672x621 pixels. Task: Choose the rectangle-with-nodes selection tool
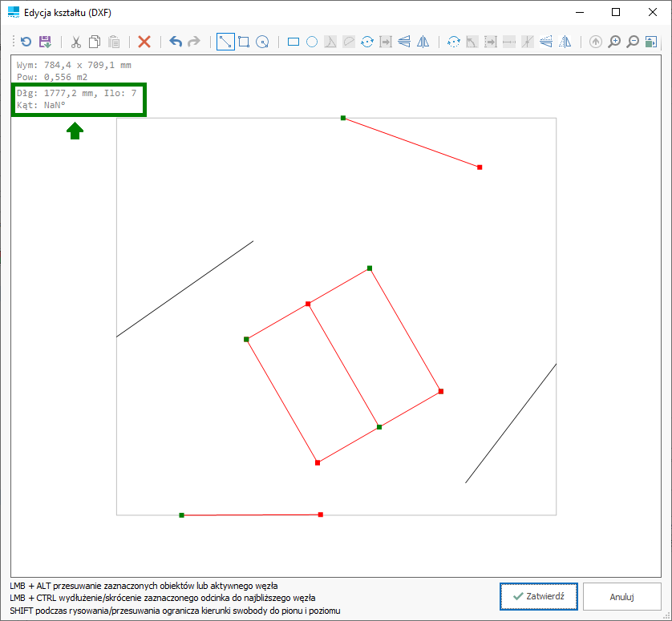click(244, 42)
